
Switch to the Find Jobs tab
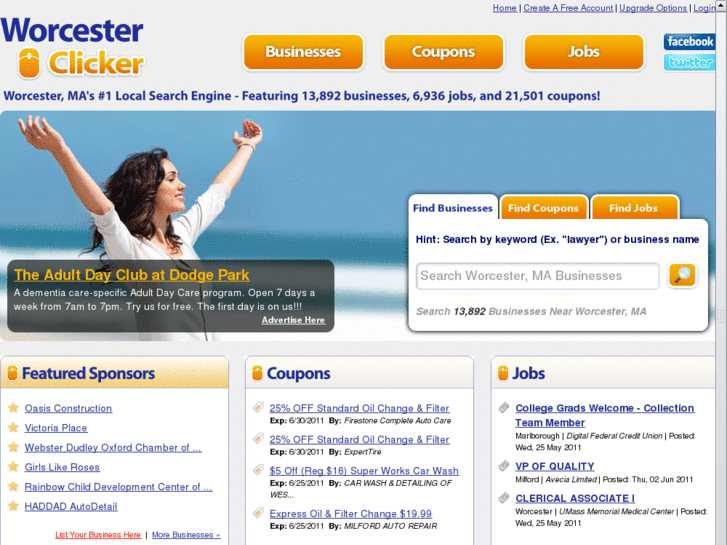[633, 208]
